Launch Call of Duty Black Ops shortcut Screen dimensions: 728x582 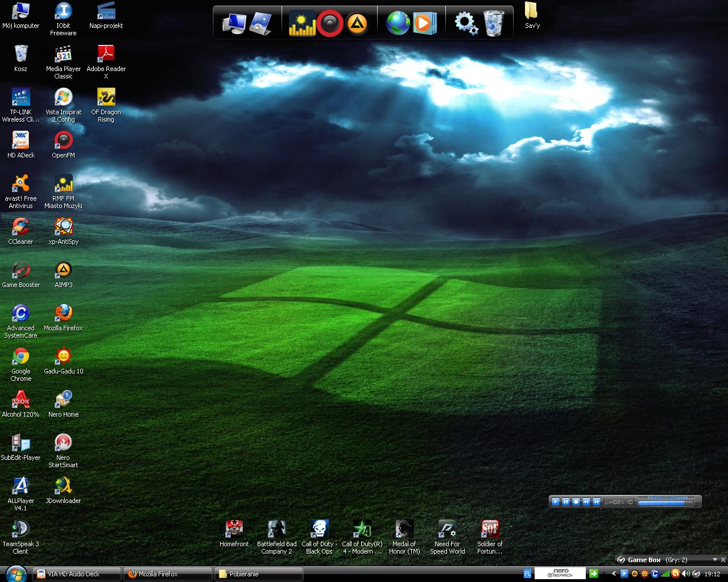point(319,537)
